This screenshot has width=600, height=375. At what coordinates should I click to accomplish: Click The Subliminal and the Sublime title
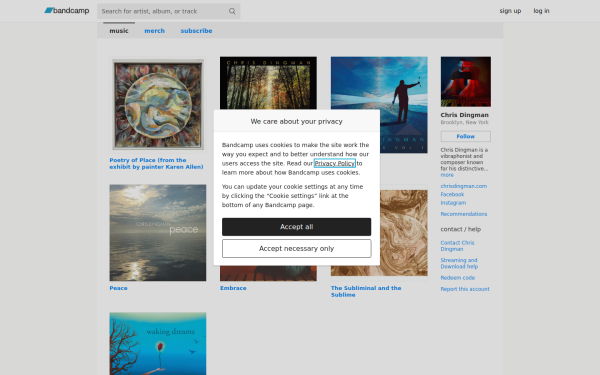[x=366, y=291]
